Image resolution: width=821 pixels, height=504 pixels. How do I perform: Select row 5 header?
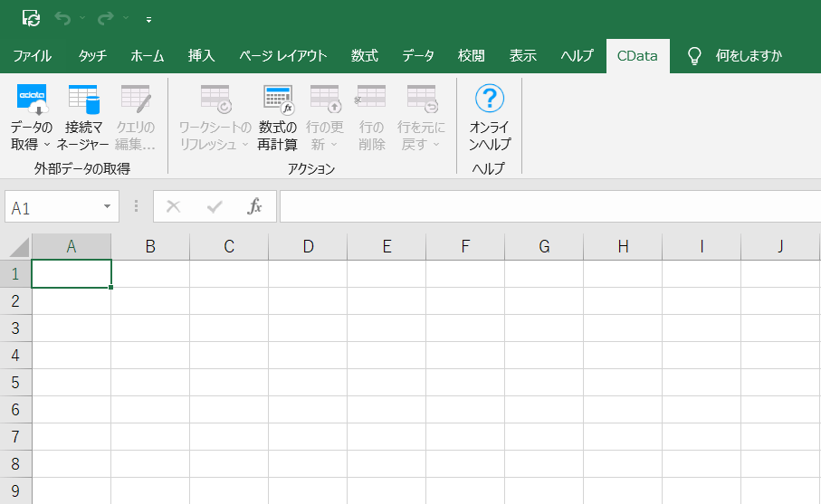point(15,383)
